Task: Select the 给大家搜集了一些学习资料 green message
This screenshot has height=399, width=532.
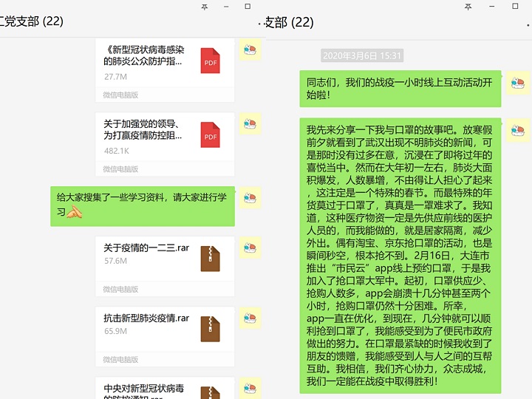Action: pyautogui.click(x=143, y=205)
